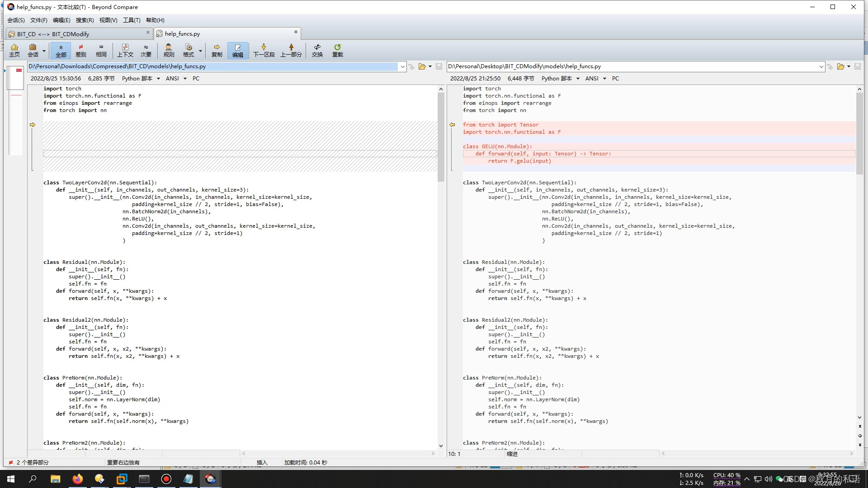Jump to 上一部分 (Previous Section)
Screen dimensions: 868x488
pos(291,50)
